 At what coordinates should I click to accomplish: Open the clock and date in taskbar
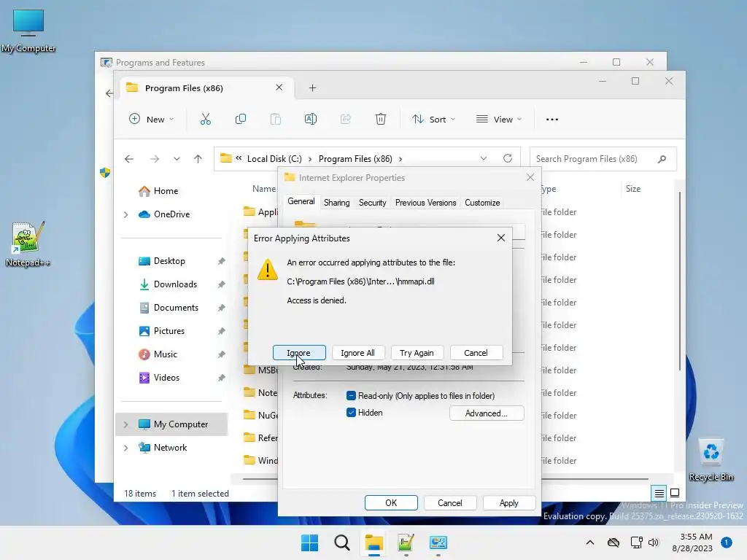point(692,542)
